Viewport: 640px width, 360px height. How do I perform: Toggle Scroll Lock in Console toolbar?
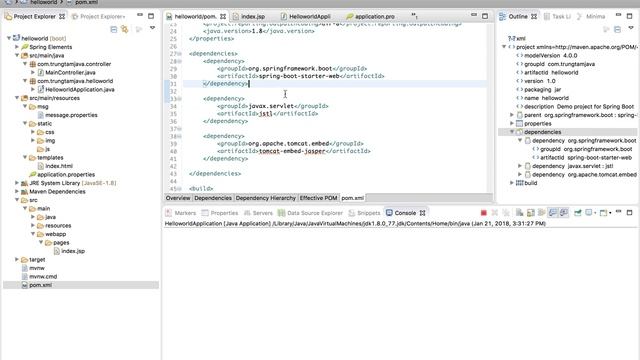[531, 213]
